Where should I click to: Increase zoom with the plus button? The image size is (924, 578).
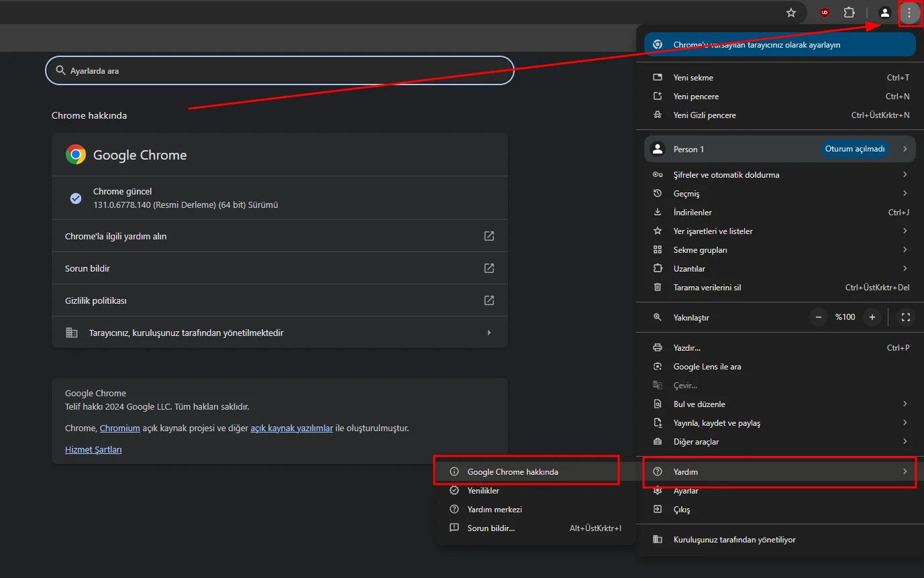[x=872, y=317]
